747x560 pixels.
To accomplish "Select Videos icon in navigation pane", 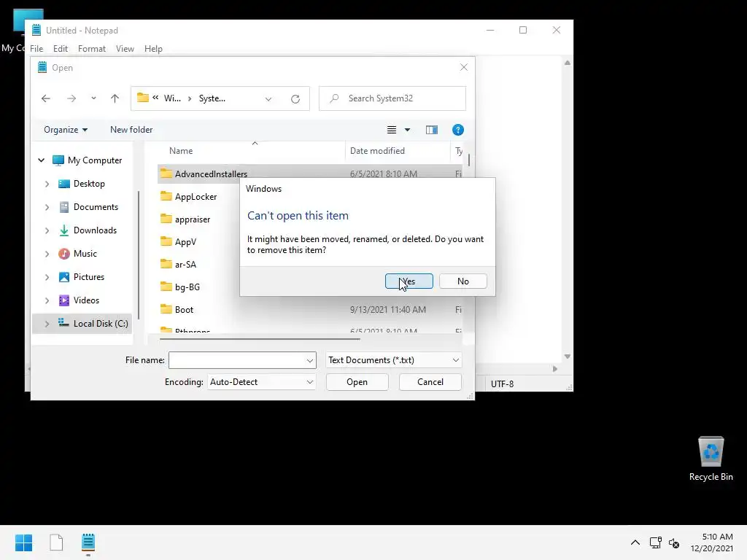I will click(64, 300).
